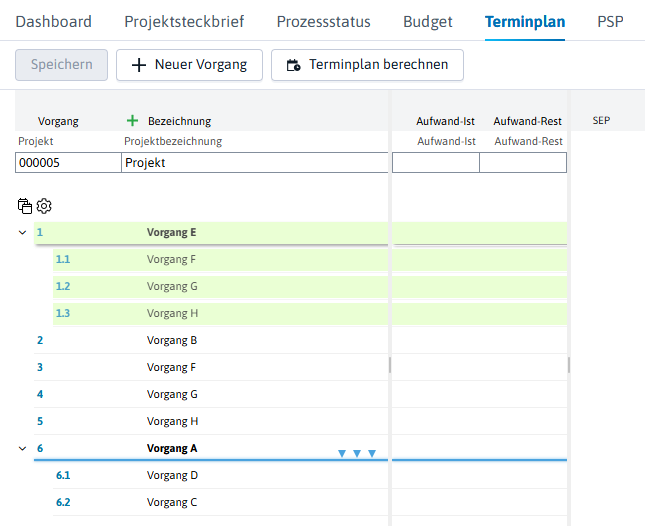The width and height of the screenshot is (645, 526).
Task: Select Vorgang F in row 1.1
Action: (171, 260)
